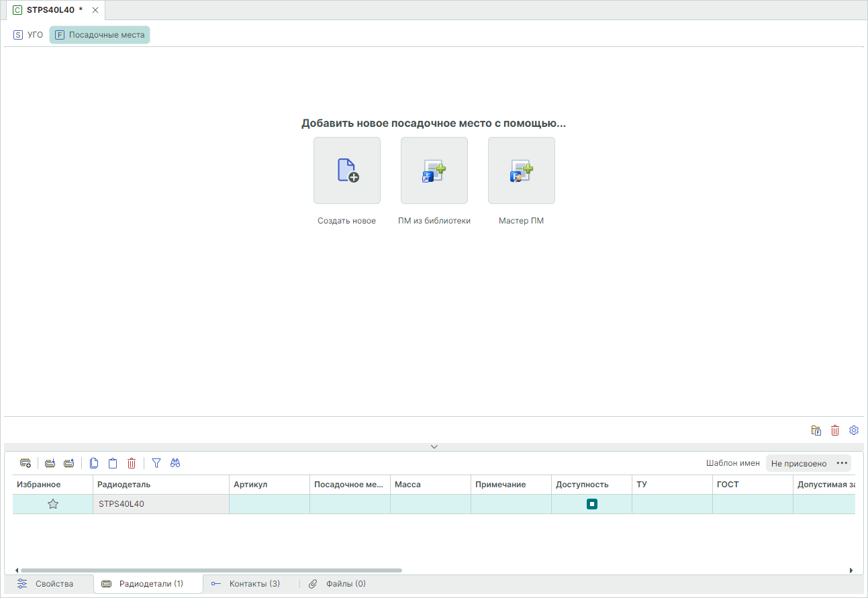
Task: Click the Артикул cell of the STPS40L40 row
Action: coord(270,504)
